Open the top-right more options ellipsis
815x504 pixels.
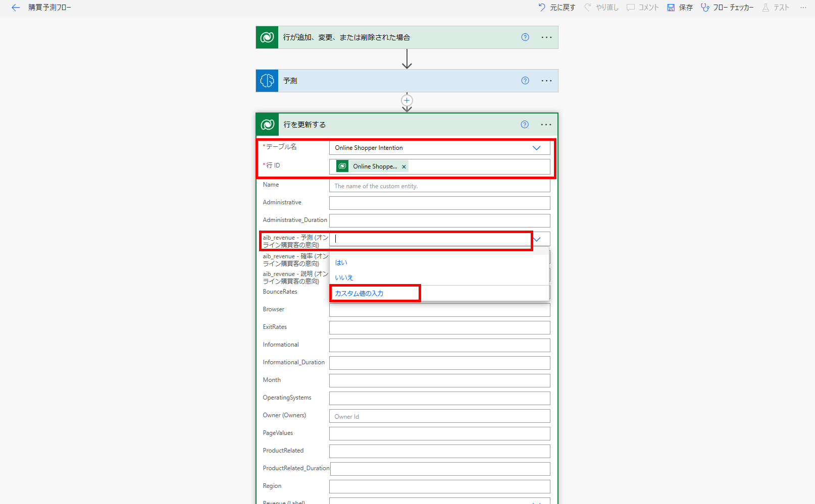click(803, 8)
